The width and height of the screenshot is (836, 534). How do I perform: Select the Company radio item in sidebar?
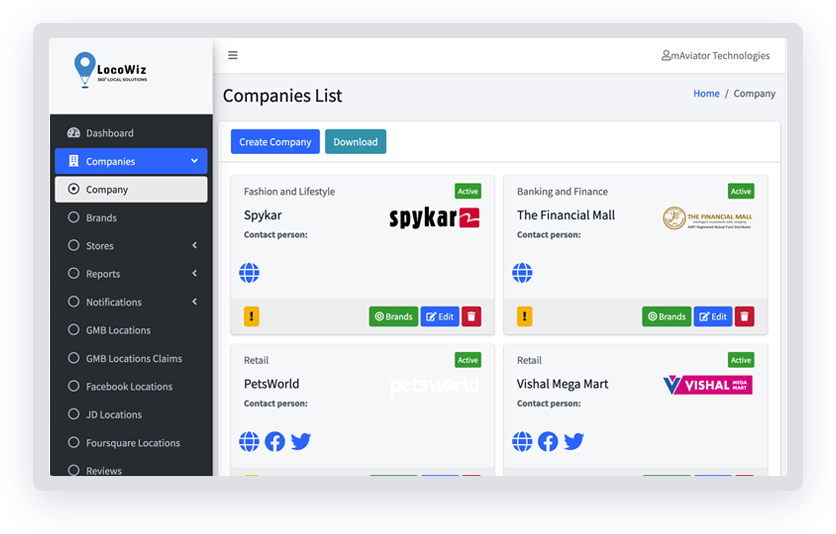click(x=131, y=190)
